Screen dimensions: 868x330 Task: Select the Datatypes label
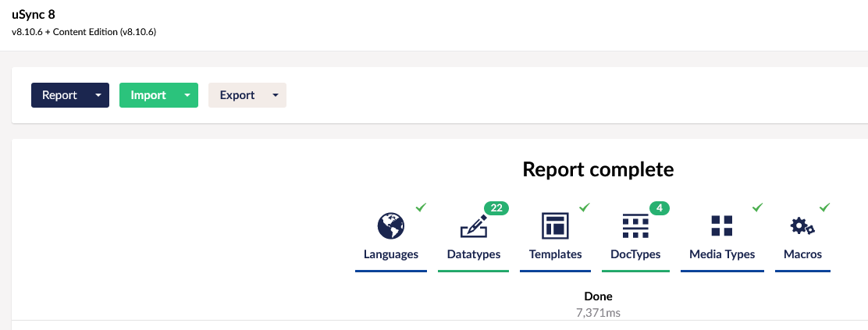tap(473, 254)
